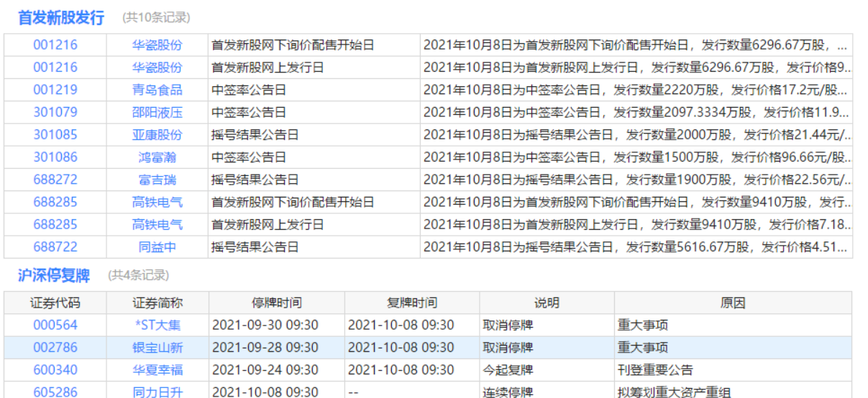Click stock code 001216 in the 首发新股网下询价配售开始日 row
Viewport: 868px width, 398px height.
[55, 45]
